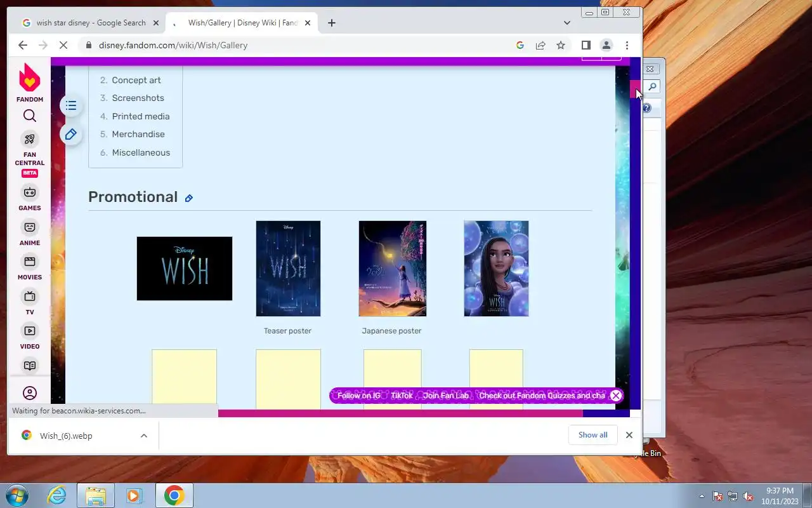
Task: Close the downloads bar
Action: click(629, 435)
